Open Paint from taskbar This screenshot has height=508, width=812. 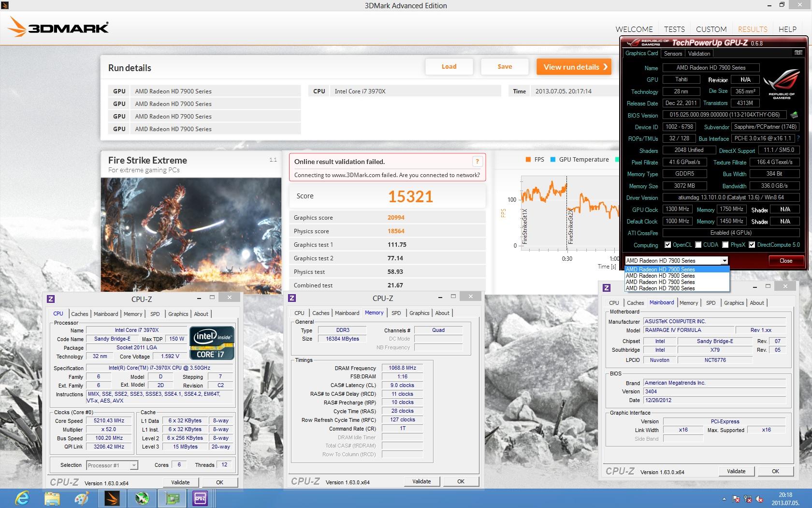(x=82, y=498)
